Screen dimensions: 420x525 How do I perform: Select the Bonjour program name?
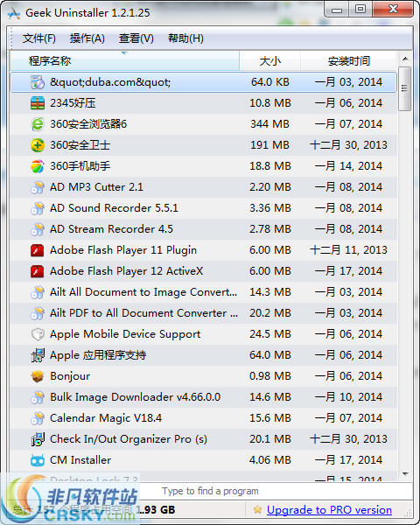click(70, 376)
